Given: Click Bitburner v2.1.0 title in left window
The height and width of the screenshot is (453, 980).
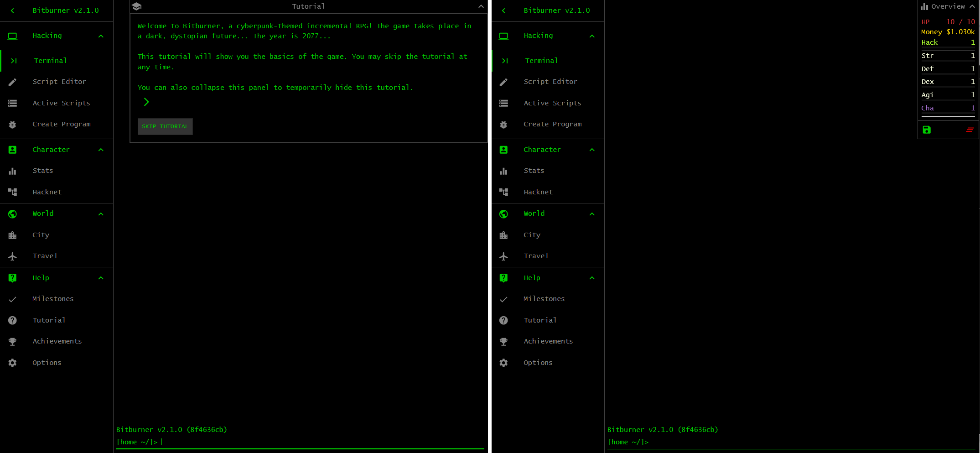Looking at the screenshot, I should coord(66,10).
